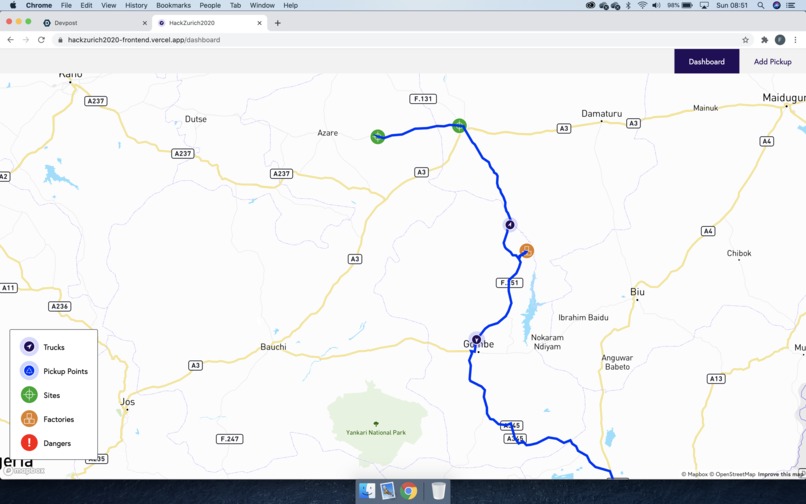Screen dimensions: 806x504
Task: Open the Wi-Fi status menu
Action: 642,5
